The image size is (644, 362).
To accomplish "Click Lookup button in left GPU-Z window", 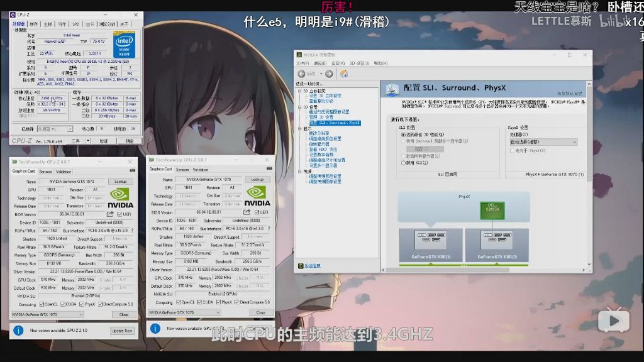I will [x=120, y=182].
